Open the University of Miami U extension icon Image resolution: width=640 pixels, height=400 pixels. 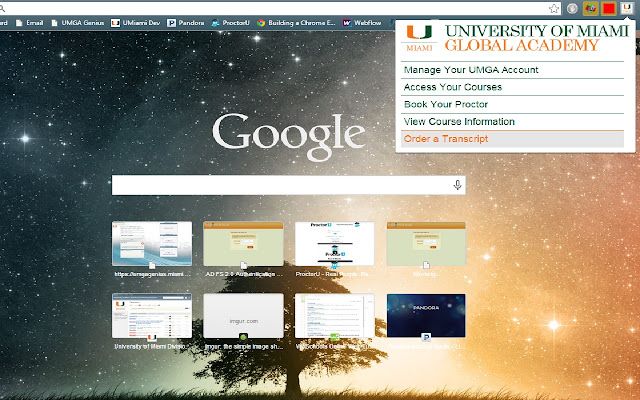[627, 8]
